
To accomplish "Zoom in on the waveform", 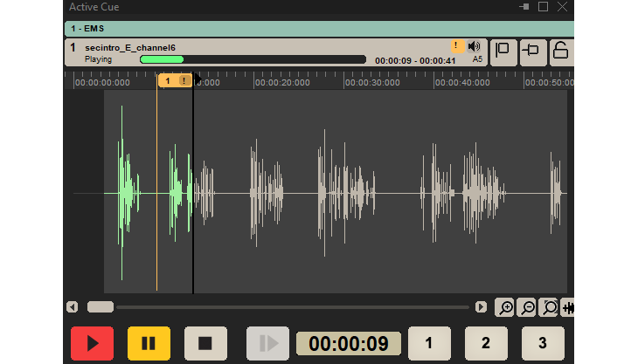I will coord(504,307).
